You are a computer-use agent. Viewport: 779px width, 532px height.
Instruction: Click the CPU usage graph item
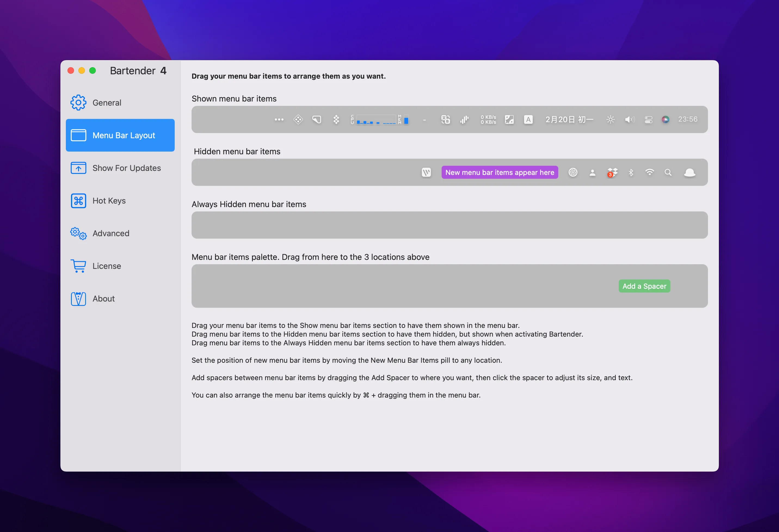click(x=375, y=120)
